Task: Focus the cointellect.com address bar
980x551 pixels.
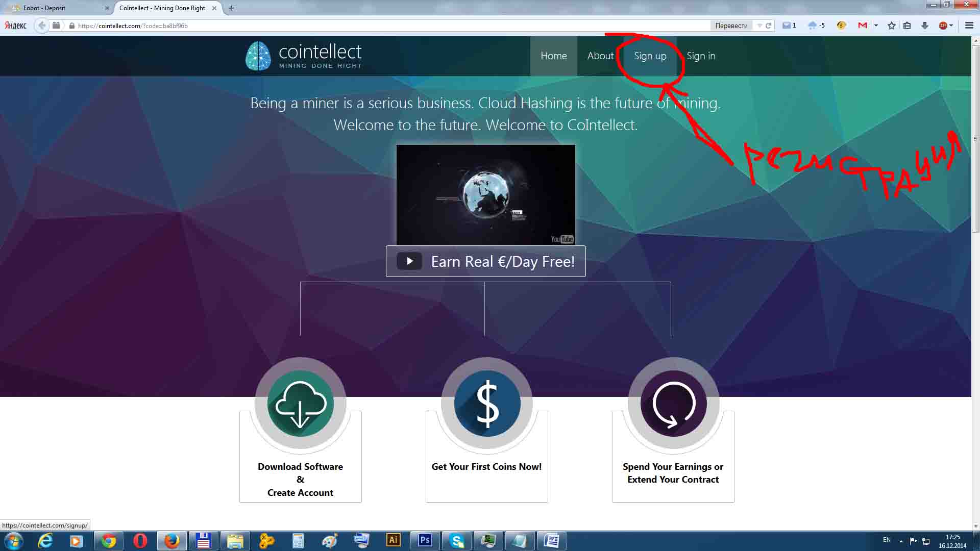Action: coord(388,26)
